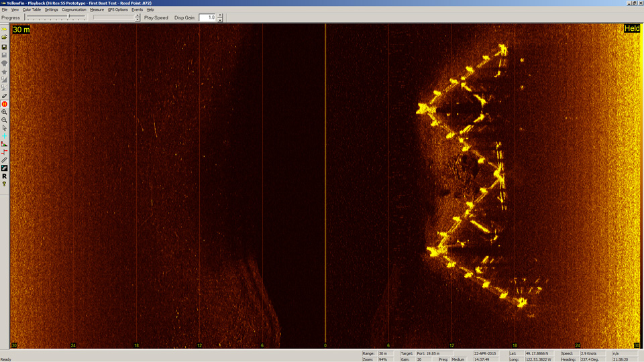
Task: Click the bold R icon
Action: [5, 176]
